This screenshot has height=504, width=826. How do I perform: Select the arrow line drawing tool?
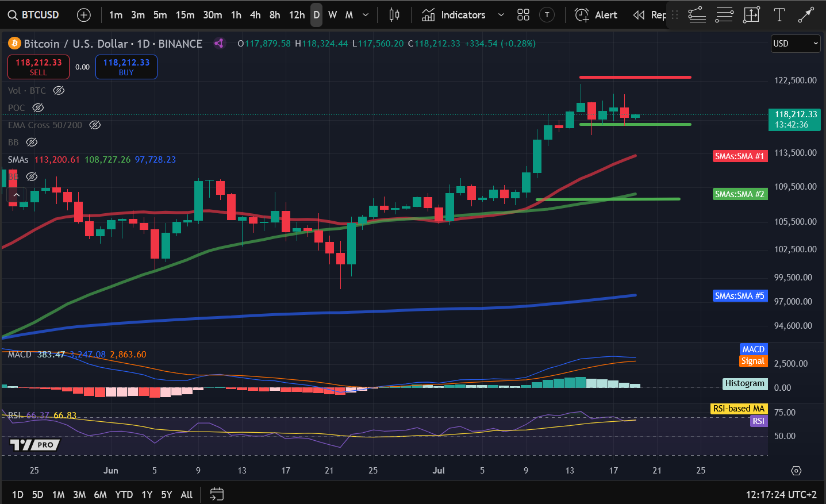pyautogui.click(x=806, y=15)
